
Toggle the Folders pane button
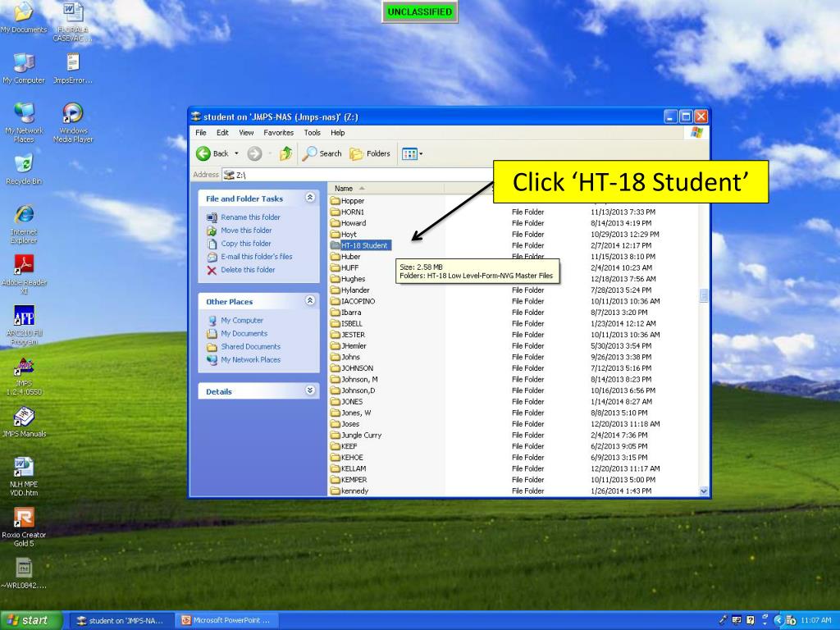pyautogui.click(x=370, y=153)
